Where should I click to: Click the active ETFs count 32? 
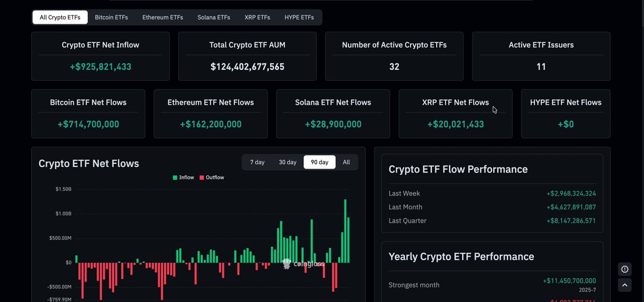[x=394, y=67]
